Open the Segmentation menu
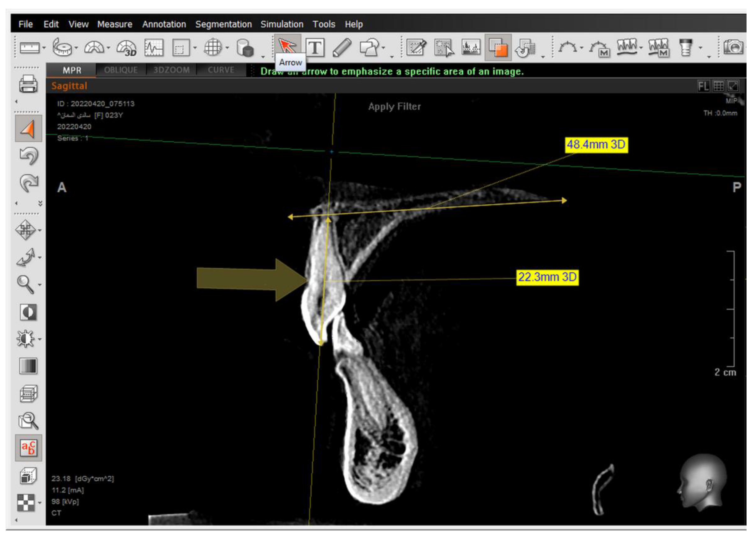The image size is (756, 536). (x=224, y=24)
